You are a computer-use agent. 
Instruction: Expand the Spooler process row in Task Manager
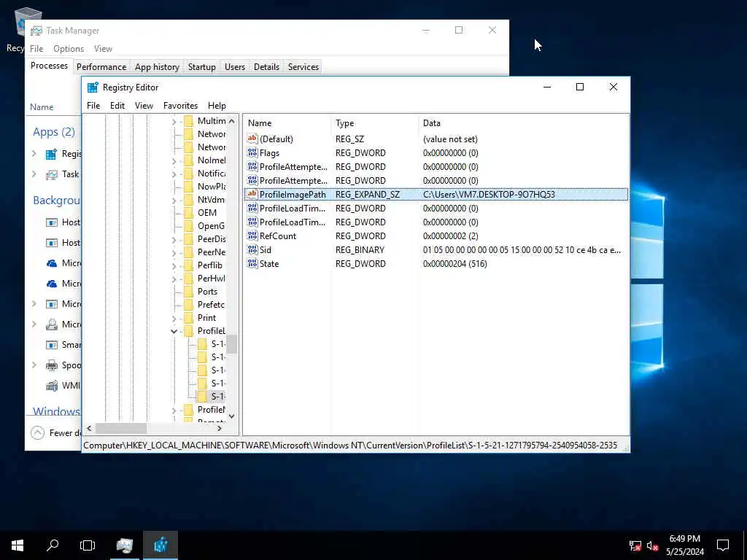(34, 365)
